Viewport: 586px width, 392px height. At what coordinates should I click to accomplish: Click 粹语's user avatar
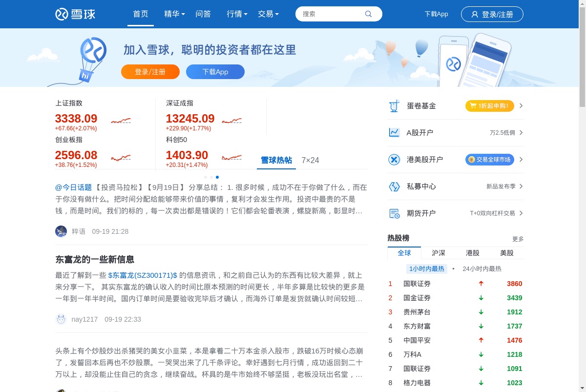click(61, 231)
